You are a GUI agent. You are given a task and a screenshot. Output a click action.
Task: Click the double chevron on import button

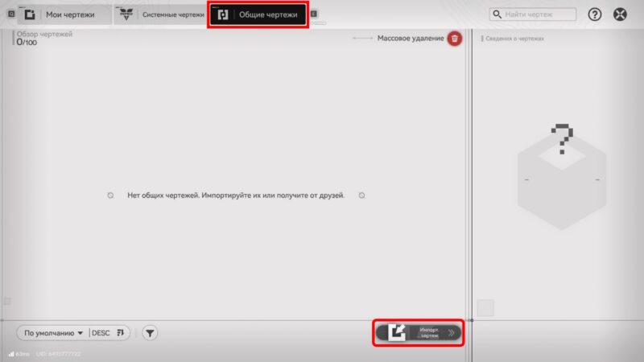452,332
